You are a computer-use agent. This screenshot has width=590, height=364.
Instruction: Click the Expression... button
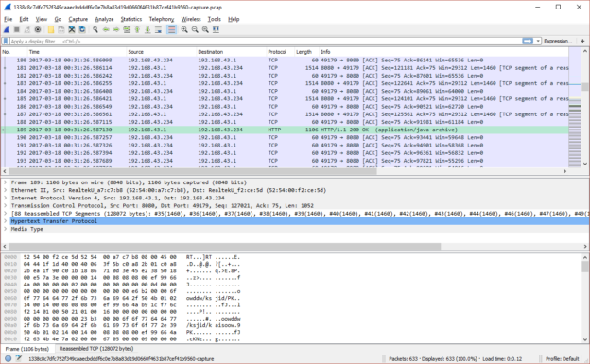tap(557, 41)
